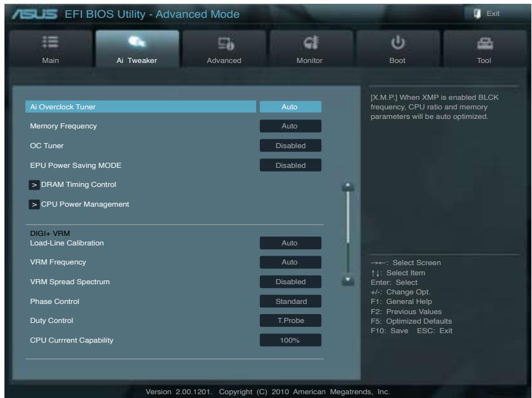The height and width of the screenshot is (398, 532).
Task: Change EPU Power Saving MODE Disabled value
Action: 290,165
